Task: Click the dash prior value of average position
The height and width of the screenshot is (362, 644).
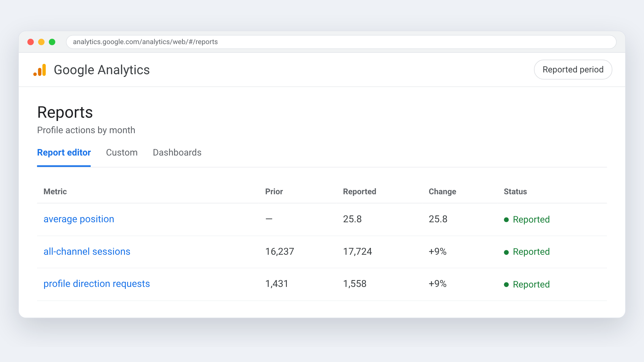Action: (x=269, y=219)
